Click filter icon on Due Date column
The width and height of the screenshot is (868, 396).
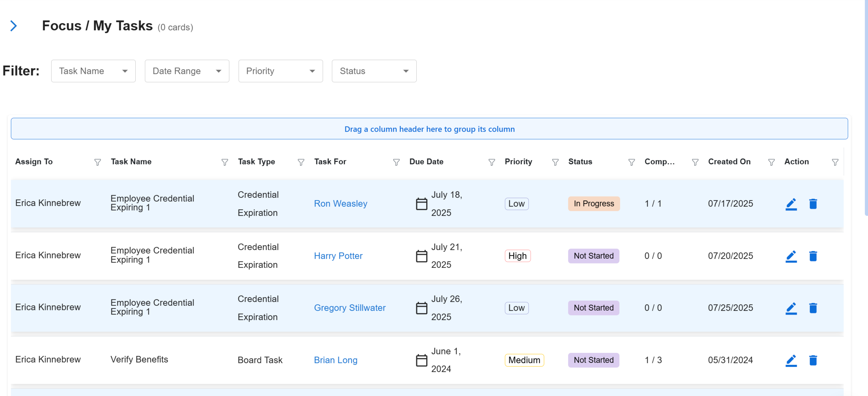492,162
